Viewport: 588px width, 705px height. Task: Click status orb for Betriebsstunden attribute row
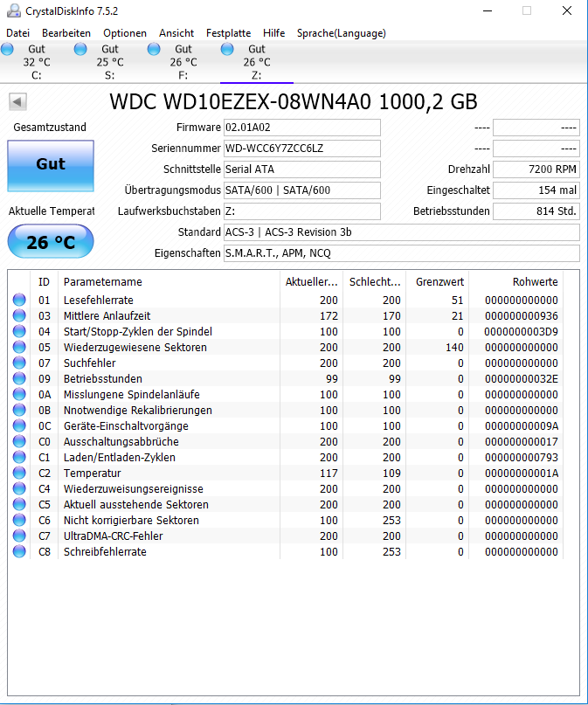pyautogui.click(x=19, y=378)
